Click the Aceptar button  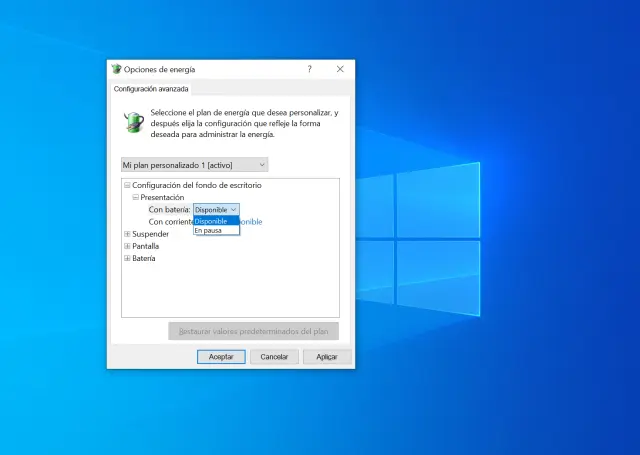click(221, 356)
